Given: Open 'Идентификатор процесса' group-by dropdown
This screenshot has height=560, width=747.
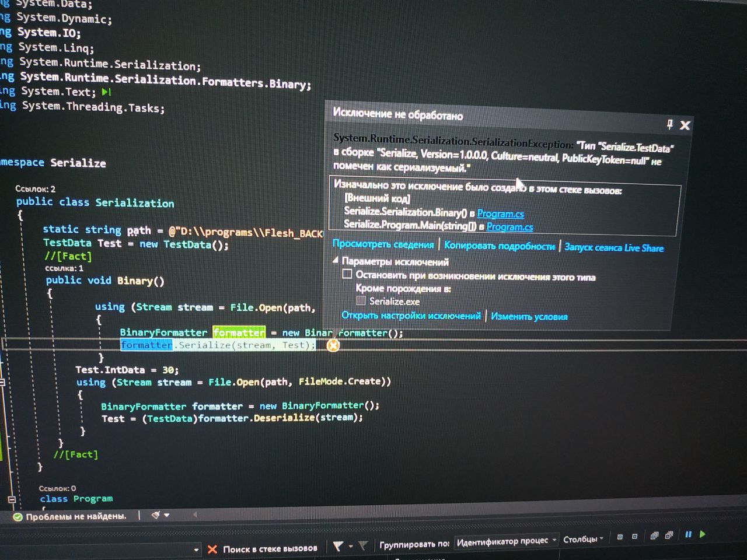Looking at the screenshot, I should tap(506, 541).
